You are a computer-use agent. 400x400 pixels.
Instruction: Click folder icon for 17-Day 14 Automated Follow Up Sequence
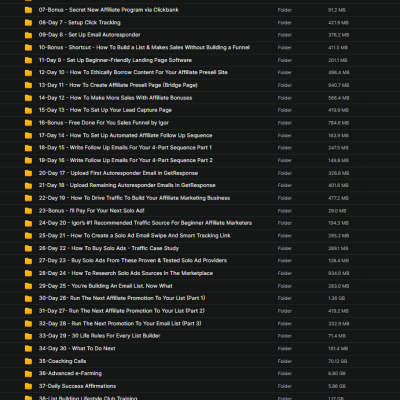29,136
